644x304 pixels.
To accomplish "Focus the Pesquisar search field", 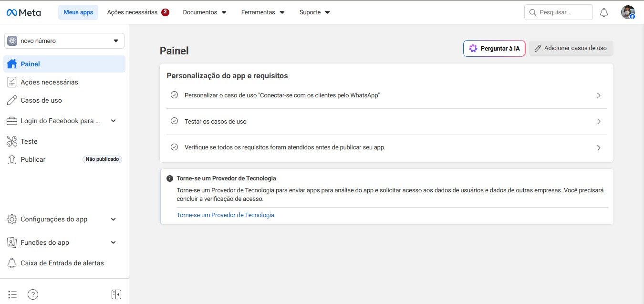I will coord(559,12).
